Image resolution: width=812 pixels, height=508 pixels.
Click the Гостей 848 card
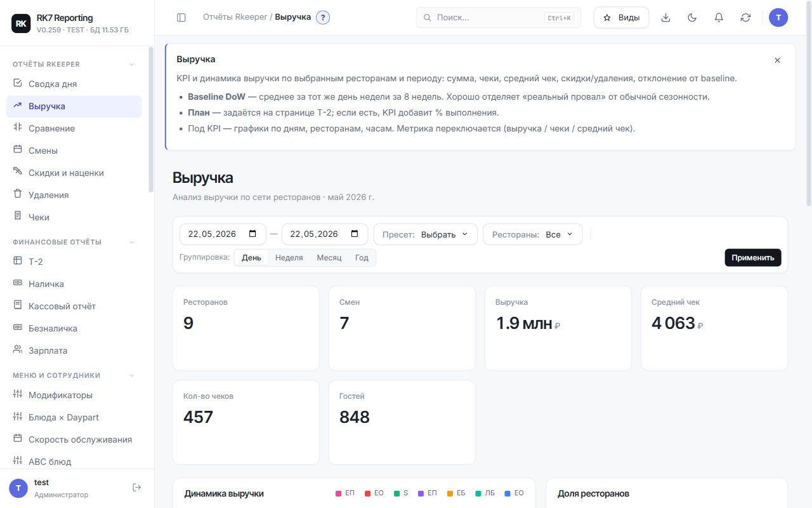[x=402, y=422]
